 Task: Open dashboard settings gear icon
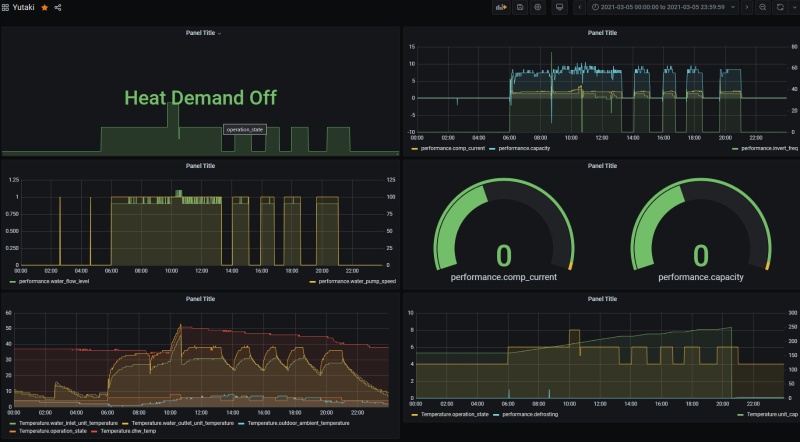tap(538, 7)
